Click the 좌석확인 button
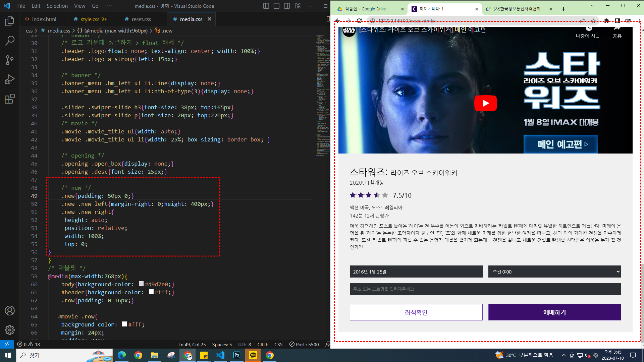 coord(416,312)
